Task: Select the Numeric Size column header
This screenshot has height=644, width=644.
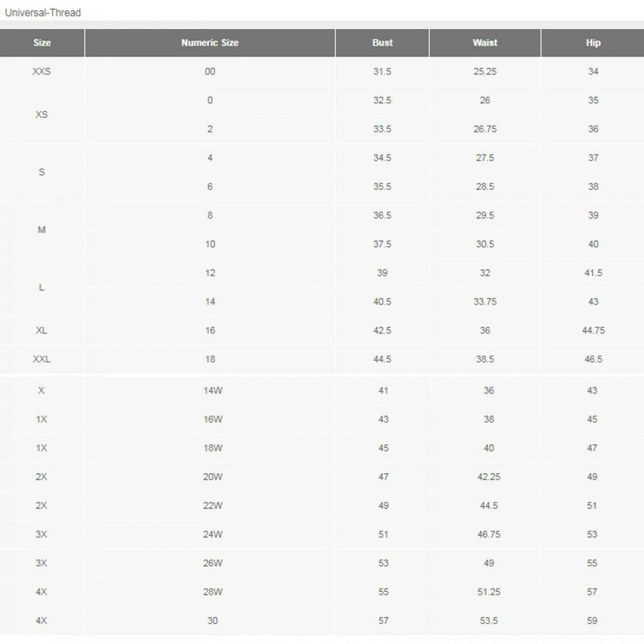Action: tap(209, 43)
